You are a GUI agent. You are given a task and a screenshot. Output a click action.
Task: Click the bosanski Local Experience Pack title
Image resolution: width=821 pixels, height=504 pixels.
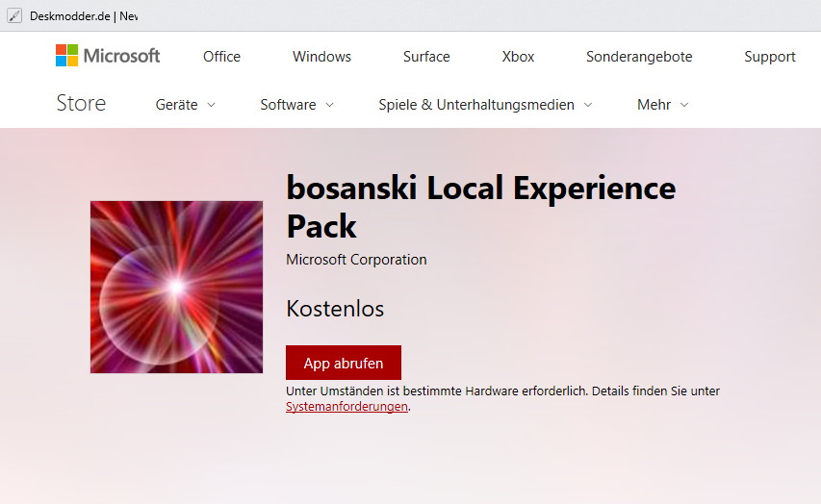coord(480,207)
